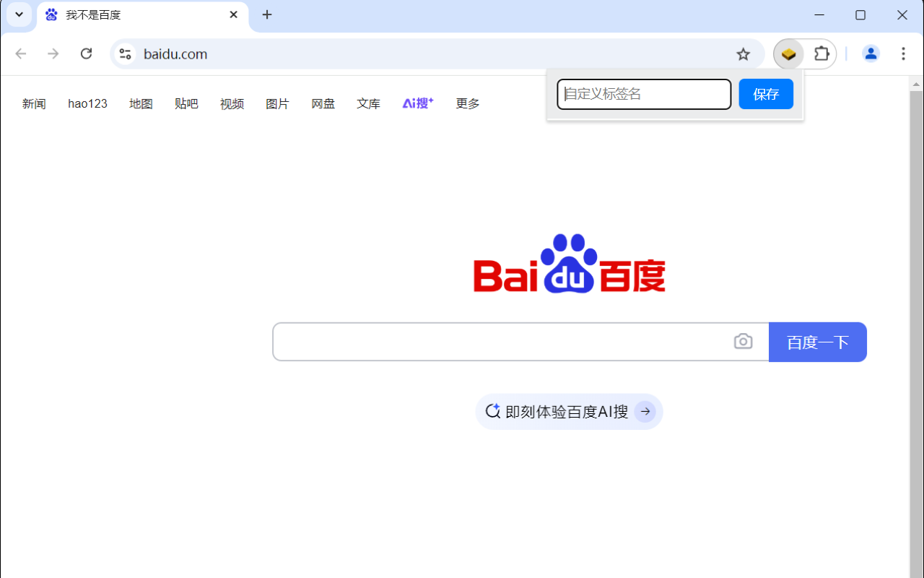Click the 保存 button
This screenshot has height=578, width=924.
pyautogui.click(x=766, y=94)
